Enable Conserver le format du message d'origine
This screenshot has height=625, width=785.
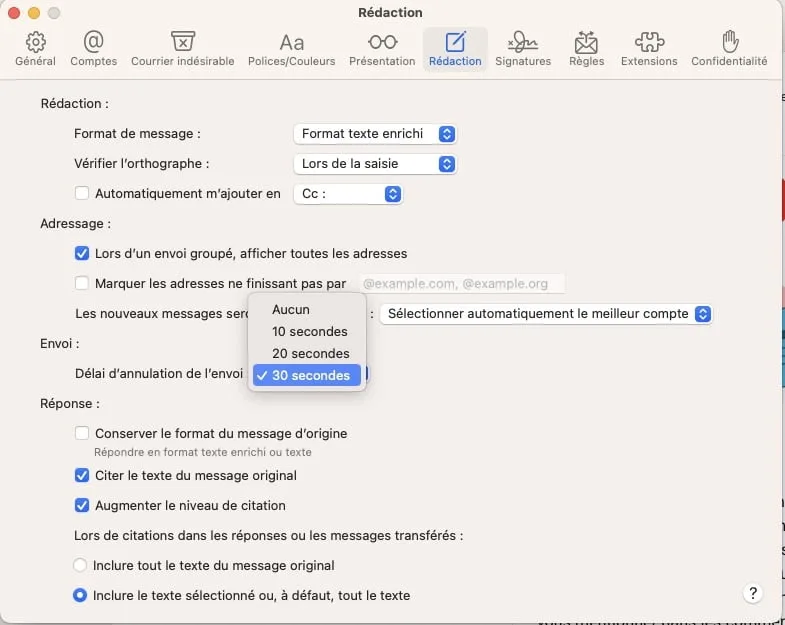[82, 433]
